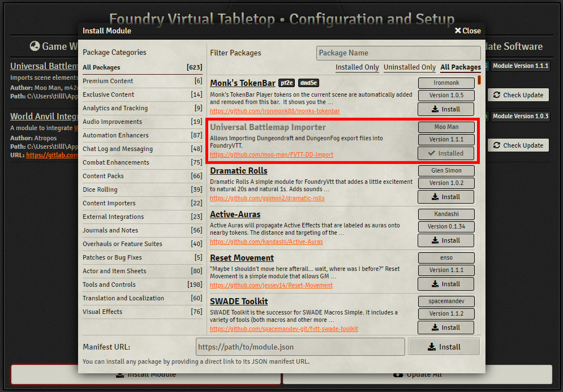This screenshot has height=392, width=563.
Task: Open Chat Log and Messaging category
Action: [142, 149]
